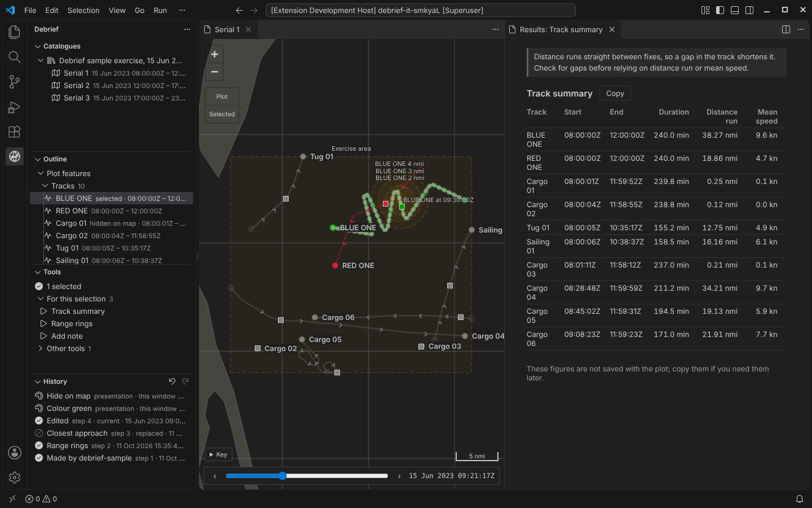Open the Source Control view
The width and height of the screenshot is (812, 508).
pos(15,82)
